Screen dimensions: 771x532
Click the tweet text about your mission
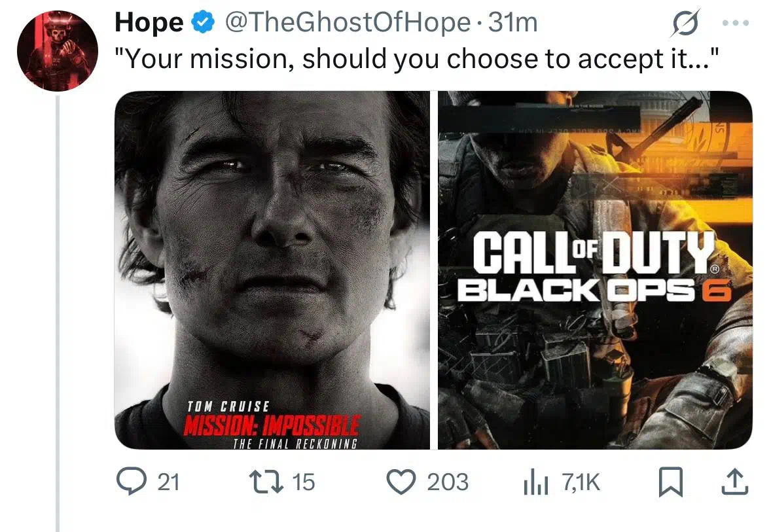coord(418,59)
